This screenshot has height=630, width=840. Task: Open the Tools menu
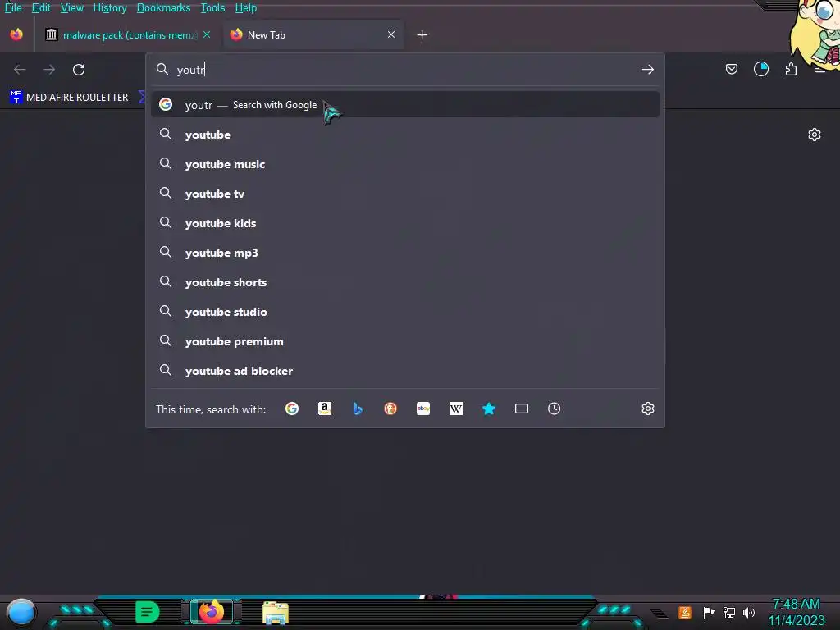point(212,8)
